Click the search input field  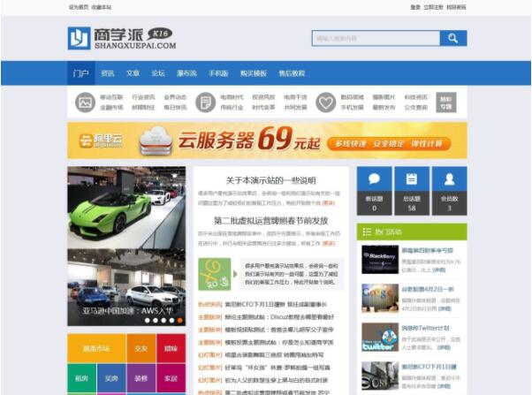click(376, 38)
